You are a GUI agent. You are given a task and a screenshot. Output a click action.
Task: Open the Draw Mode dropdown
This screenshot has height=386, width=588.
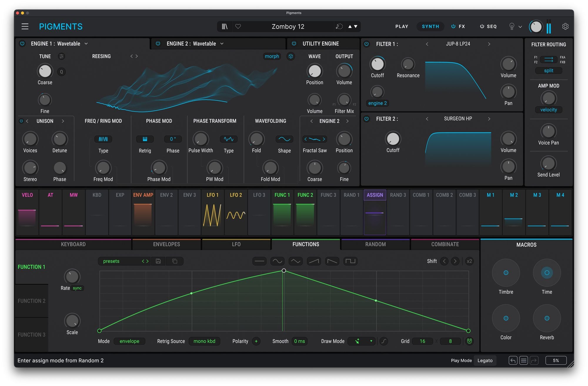[362, 341]
